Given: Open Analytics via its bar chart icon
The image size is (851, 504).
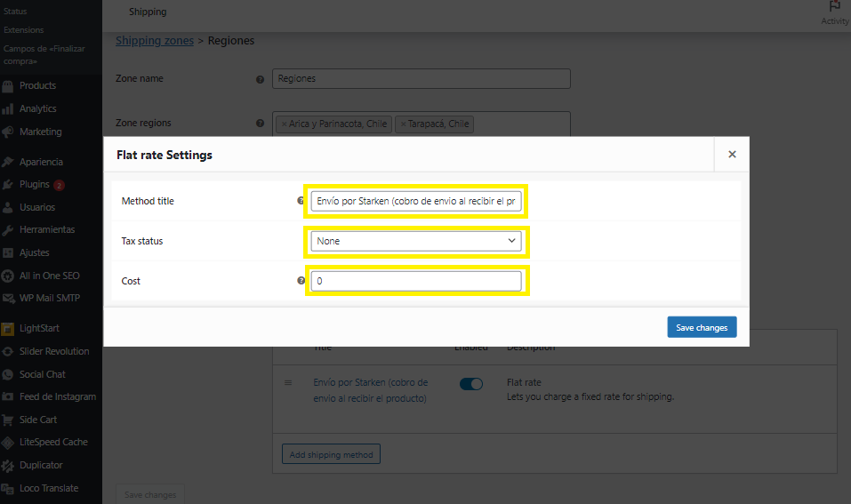Looking at the screenshot, I should (8, 109).
